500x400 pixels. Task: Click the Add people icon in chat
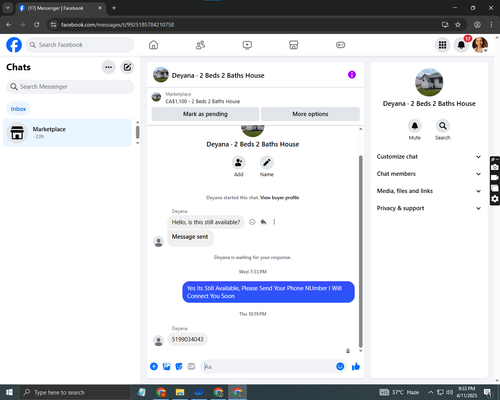tap(239, 163)
